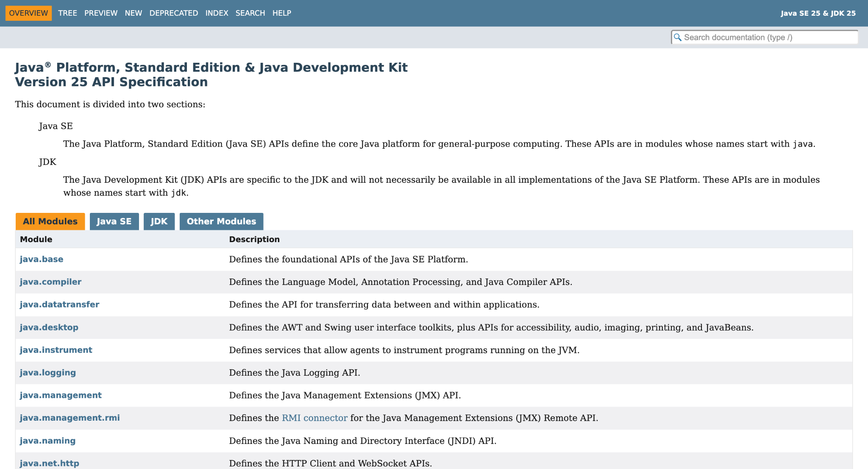Switch to the JDK tab

159,221
